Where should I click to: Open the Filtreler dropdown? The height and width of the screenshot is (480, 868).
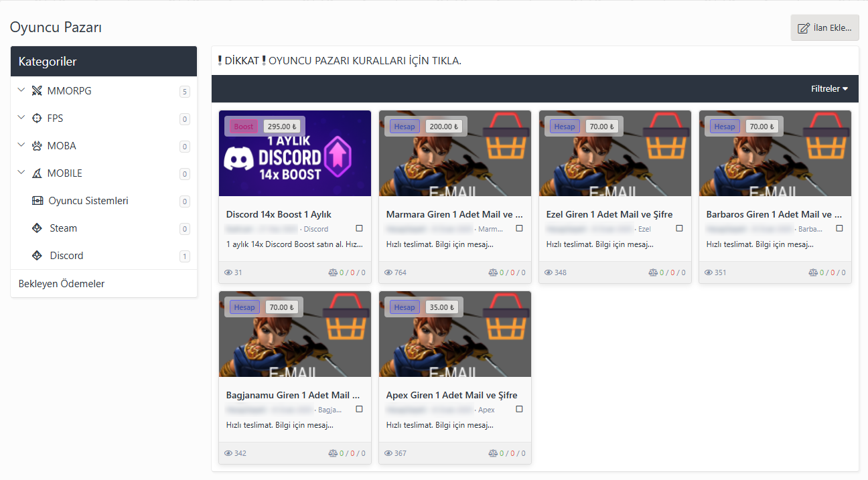click(829, 88)
